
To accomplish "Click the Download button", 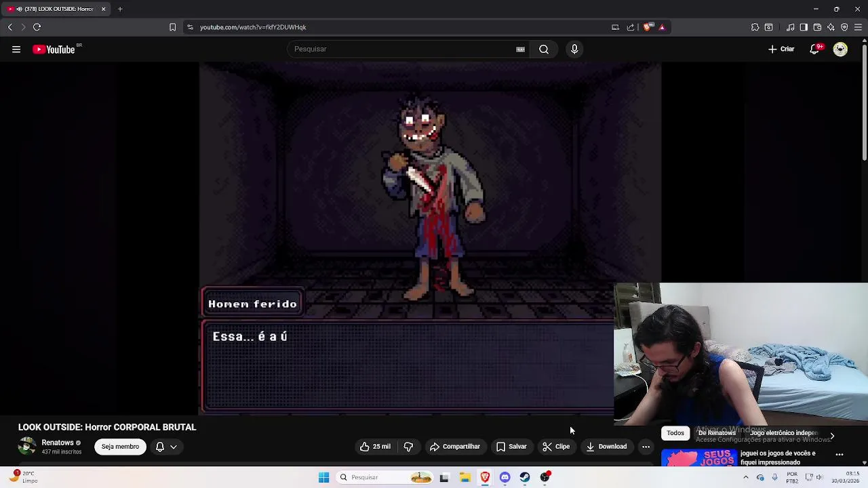I will tap(606, 447).
